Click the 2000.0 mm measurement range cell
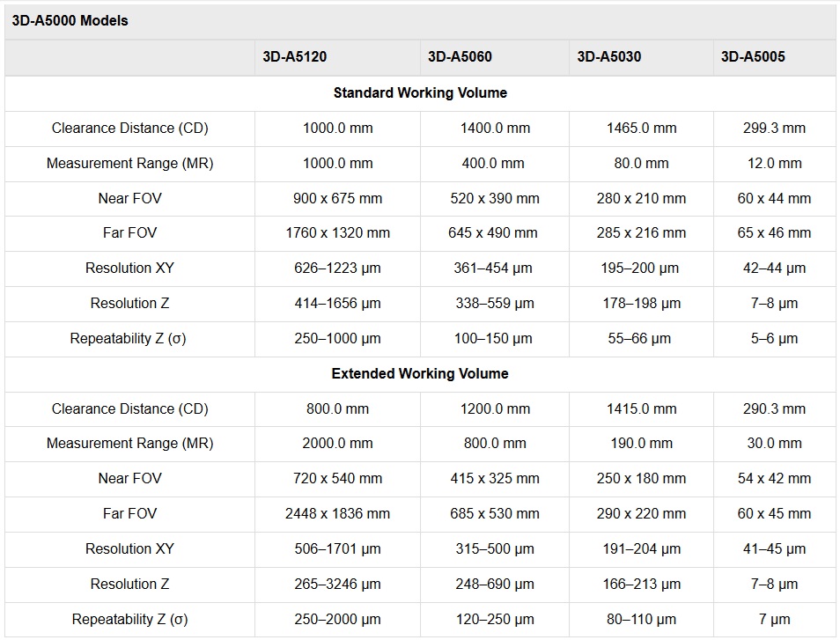 [x=337, y=444]
